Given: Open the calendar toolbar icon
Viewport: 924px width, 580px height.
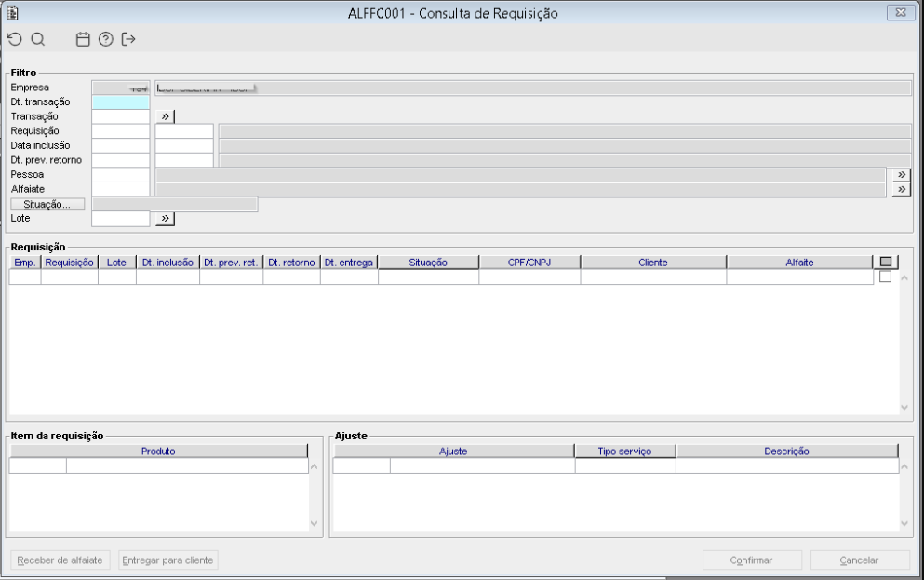Looking at the screenshot, I should [83, 39].
